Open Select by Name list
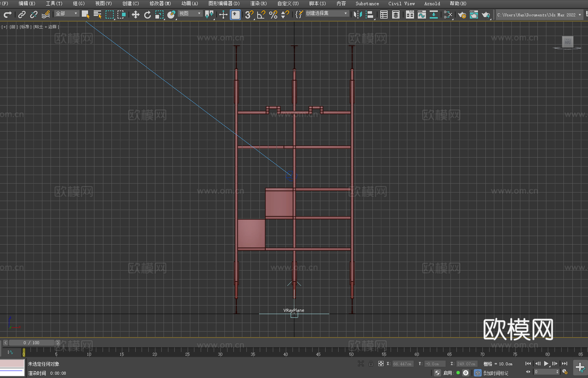Screen dimensions: 588x378 (x=97, y=14)
